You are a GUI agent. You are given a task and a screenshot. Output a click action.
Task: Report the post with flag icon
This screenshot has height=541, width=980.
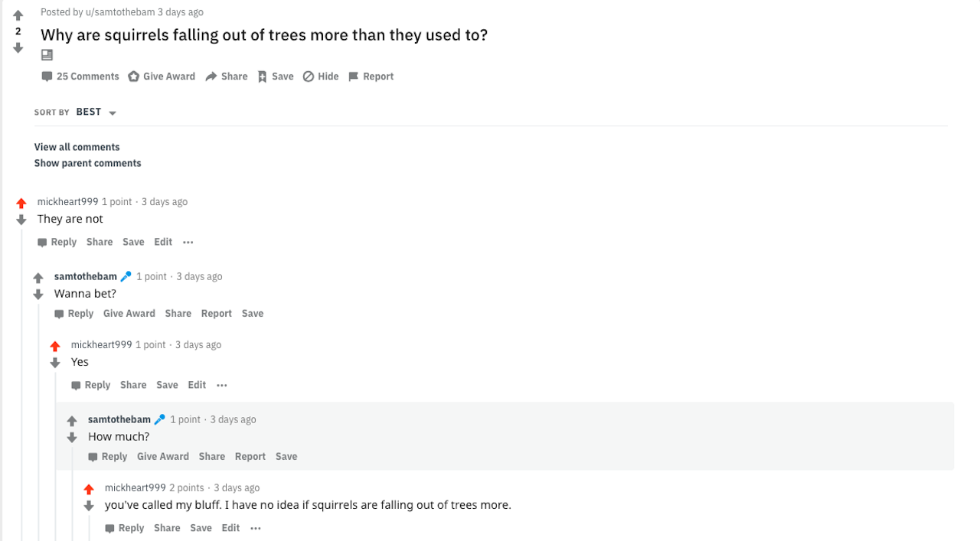coord(371,77)
